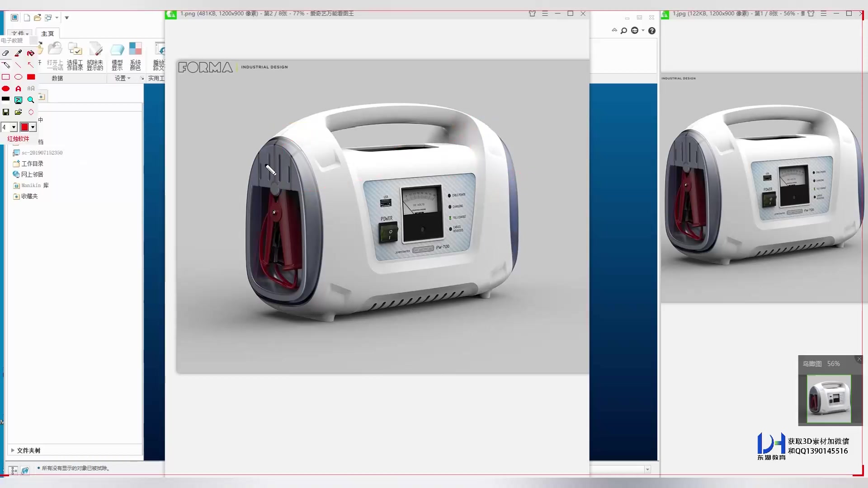Viewport: 868px width, 488px height.
Task: Select 工作目录 in folder list
Action: coord(28,164)
